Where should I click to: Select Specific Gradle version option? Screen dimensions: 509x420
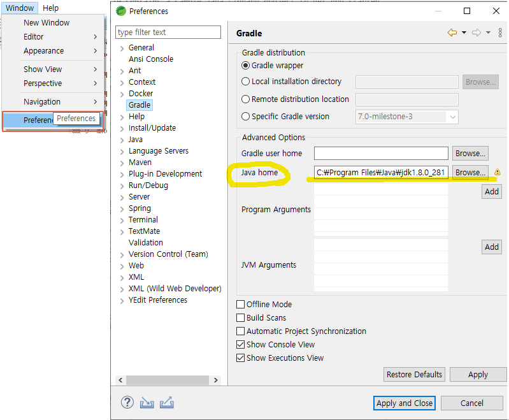(x=245, y=116)
